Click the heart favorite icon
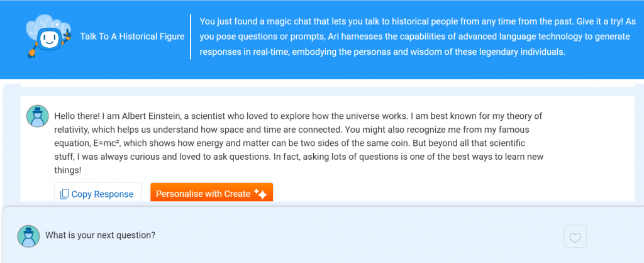 (575, 237)
